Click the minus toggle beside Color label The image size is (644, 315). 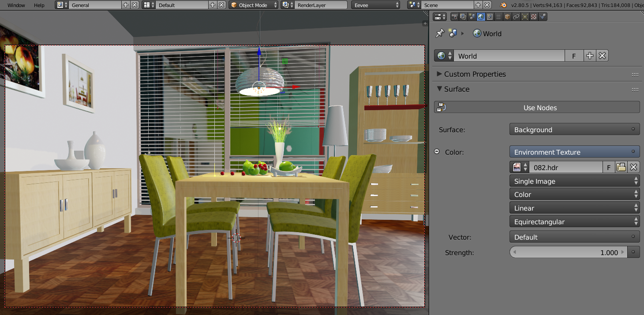[x=437, y=152]
